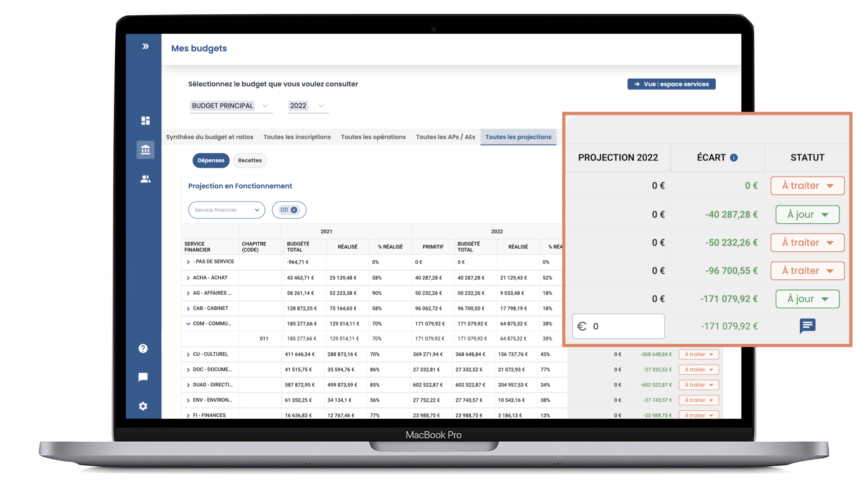868x488 pixels.
Task: Open the blue comment icon in projection panel
Action: click(x=807, y=325)
